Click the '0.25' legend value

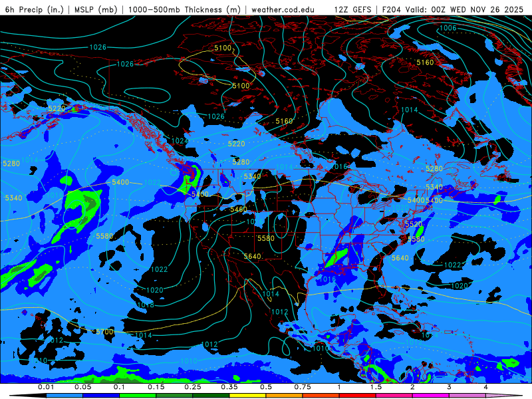(193, 387)
